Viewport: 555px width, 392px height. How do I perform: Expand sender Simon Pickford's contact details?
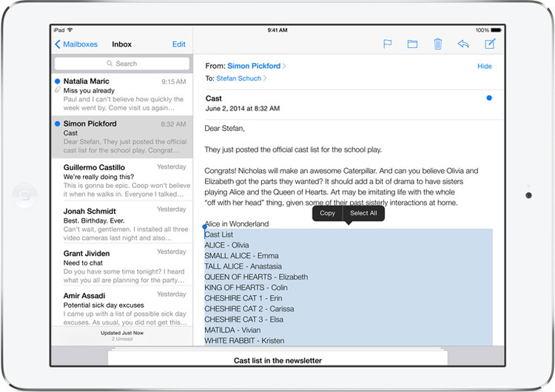point(255,66)
